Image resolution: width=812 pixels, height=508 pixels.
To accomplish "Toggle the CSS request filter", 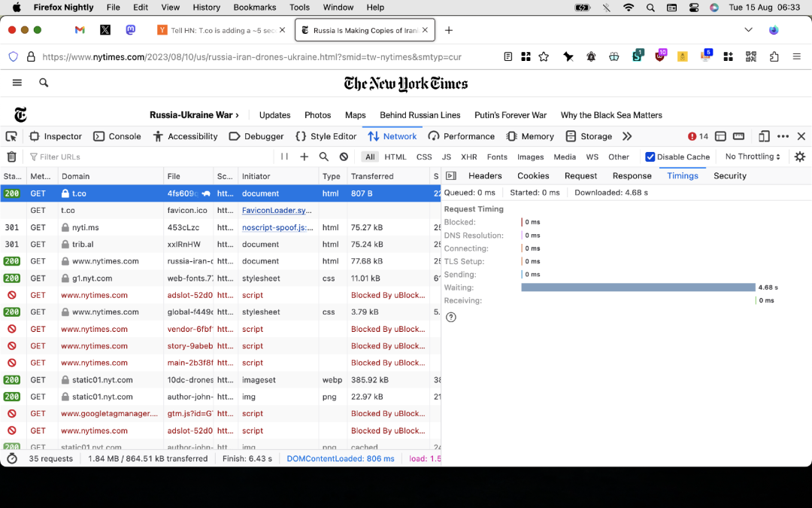I will tap(424, 157).
